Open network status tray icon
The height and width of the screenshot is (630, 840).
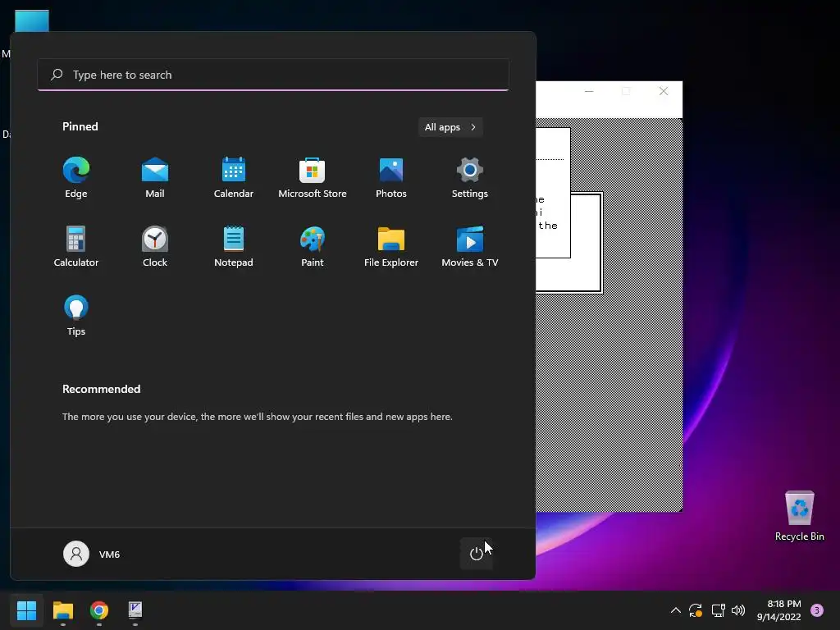718,610
